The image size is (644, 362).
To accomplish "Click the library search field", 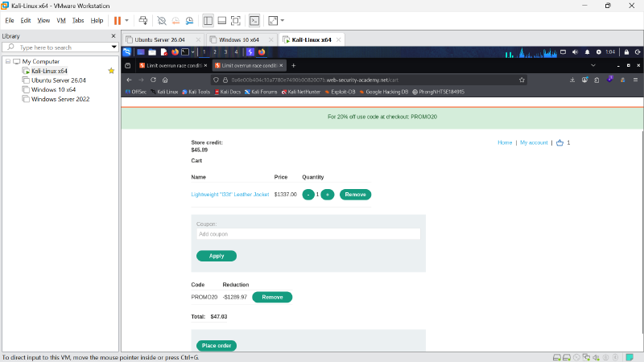I will coord(61,47).
